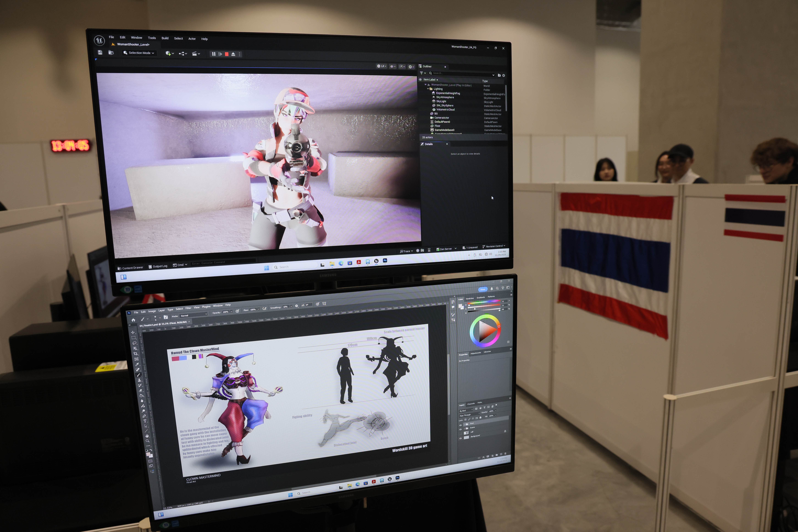Hide the Background layer visibility eye

pos(460,438)
